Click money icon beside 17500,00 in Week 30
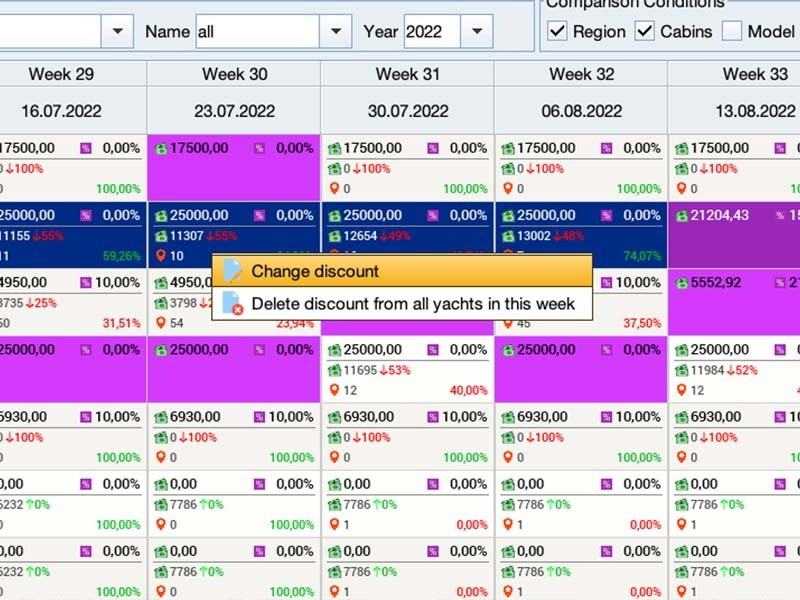Image resolution: width=800 pixels, height=600 pixels. click(160, 149)
